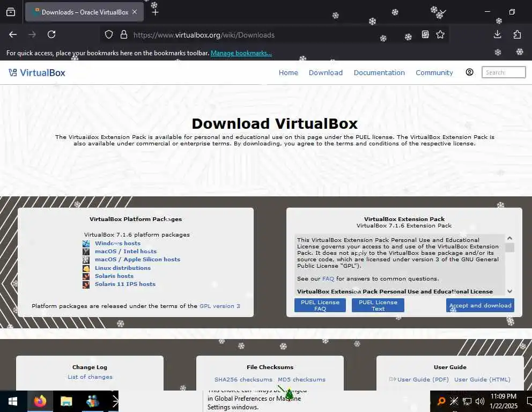Click the snowflake icon in the system tray
Image resolution: width=532 pixels, height=412 pixels.
click(x=454, y=401)
